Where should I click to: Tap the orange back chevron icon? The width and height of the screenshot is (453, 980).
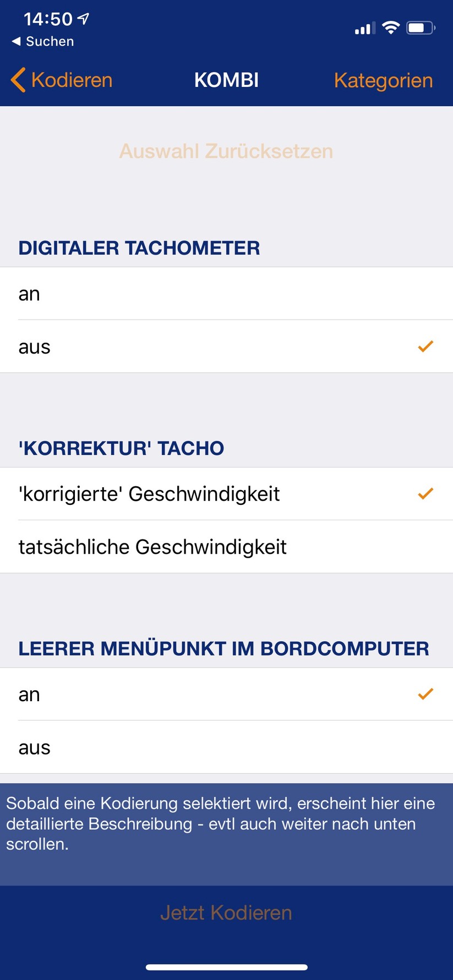[x=18, y=80]
